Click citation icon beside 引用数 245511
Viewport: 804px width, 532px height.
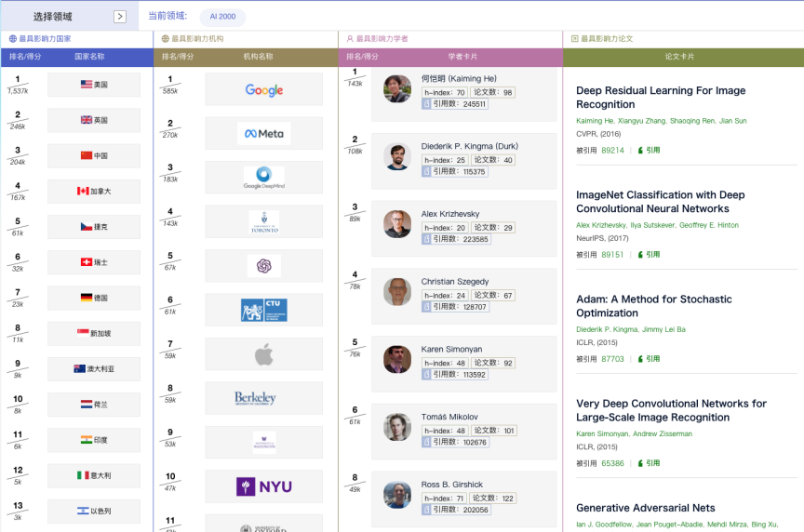click(x=426, y=103)
